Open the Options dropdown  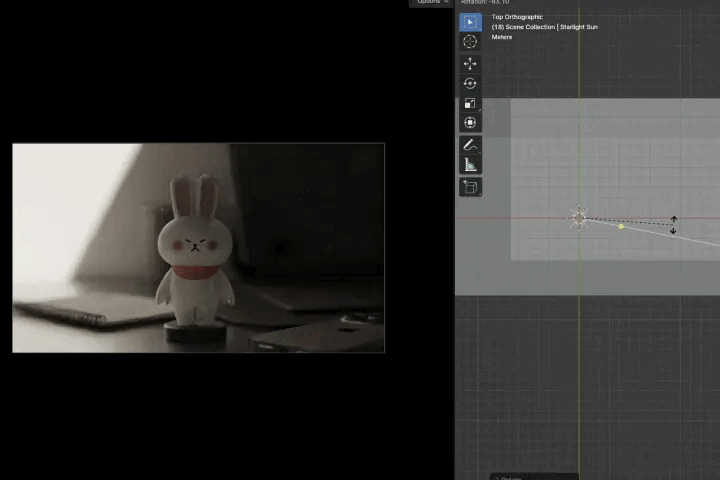432,2
